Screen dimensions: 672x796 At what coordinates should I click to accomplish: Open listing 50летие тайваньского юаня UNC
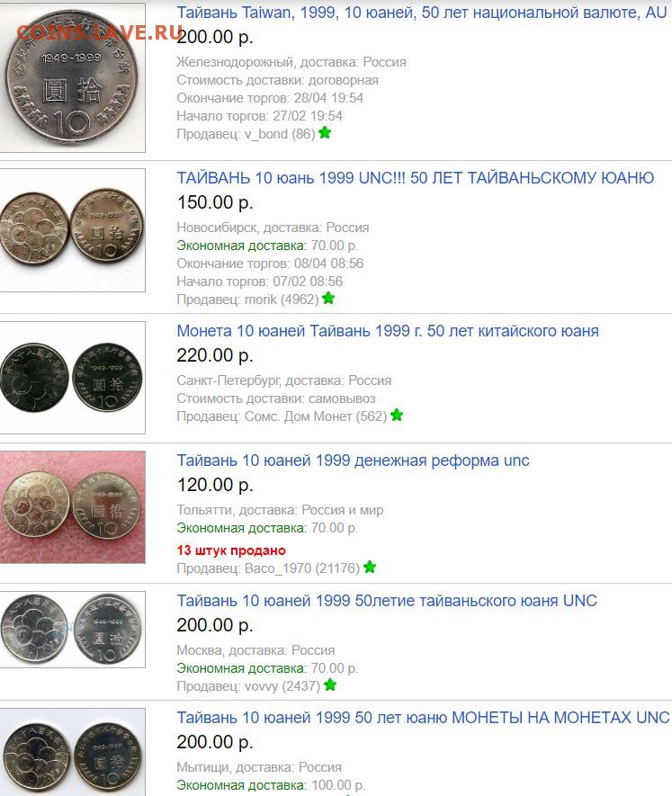pyautogui.click(x=387, y=601)
